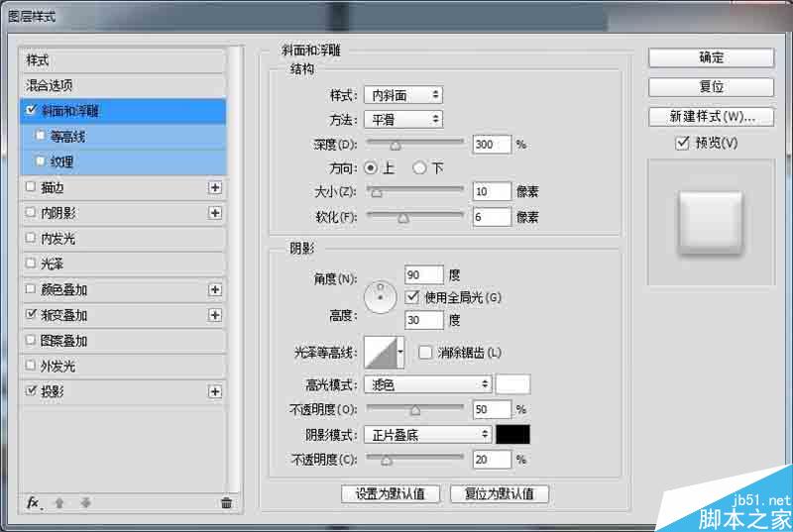Screen dimensions: 793x532
Task: Click shadow opacity field 20
Action: (x=492, y=460)
